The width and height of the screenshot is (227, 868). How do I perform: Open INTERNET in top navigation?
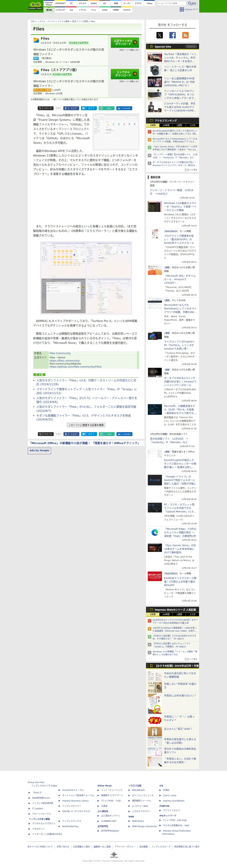pos(60,3)
